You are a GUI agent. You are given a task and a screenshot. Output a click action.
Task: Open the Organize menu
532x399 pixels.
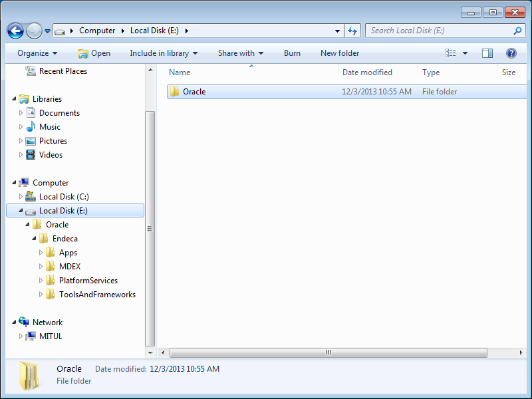pos(37,53)
